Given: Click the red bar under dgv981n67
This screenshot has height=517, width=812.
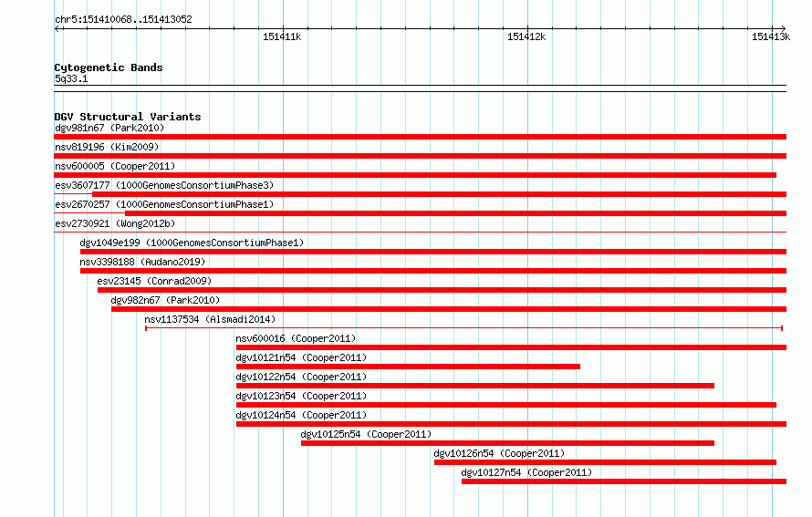Looking at the screenshot, I should click(420, 137).
